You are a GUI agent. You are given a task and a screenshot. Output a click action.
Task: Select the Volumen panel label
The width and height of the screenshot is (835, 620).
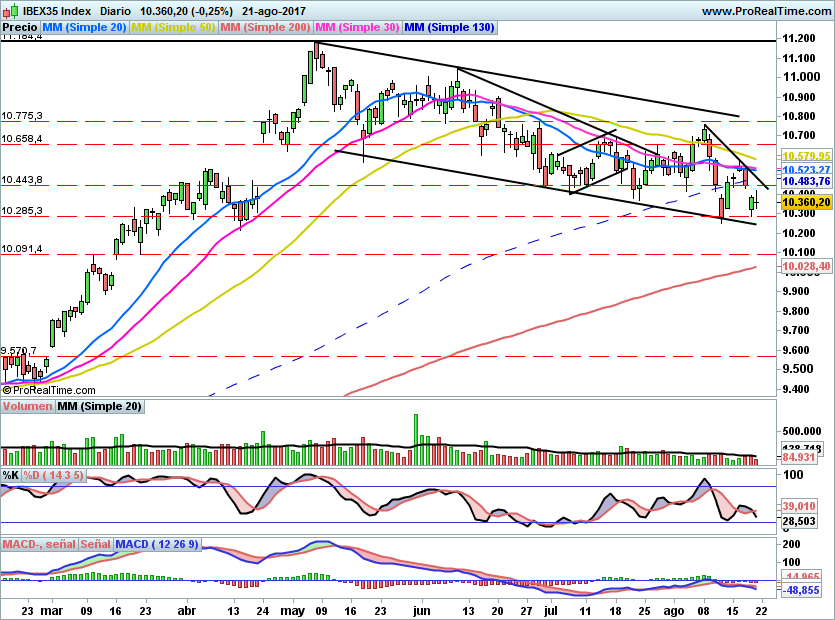[x=26, y=406]
